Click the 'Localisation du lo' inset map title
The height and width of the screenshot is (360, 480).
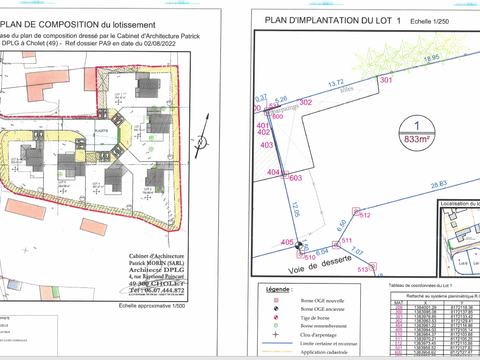460,203
